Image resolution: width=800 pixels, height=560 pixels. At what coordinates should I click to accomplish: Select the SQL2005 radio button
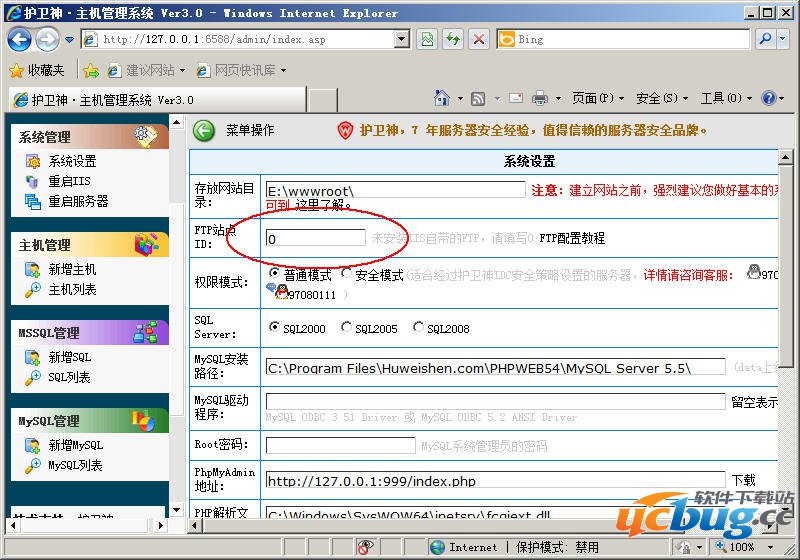pyautogui.click(x=346, y=327)
